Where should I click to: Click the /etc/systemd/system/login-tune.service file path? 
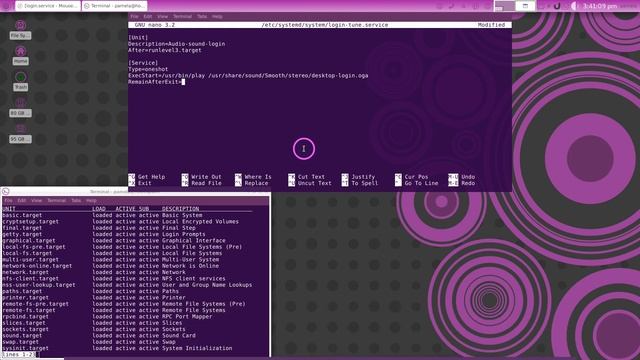(325, 25)
